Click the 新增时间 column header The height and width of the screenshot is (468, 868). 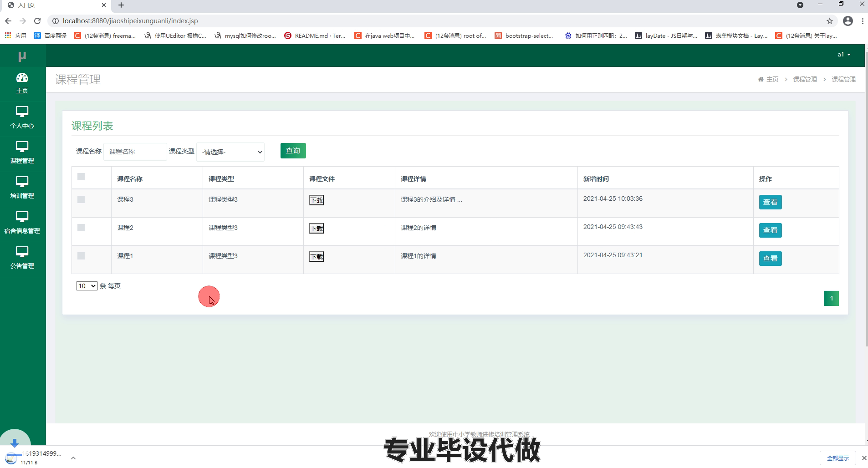click(x=596, y=179)
